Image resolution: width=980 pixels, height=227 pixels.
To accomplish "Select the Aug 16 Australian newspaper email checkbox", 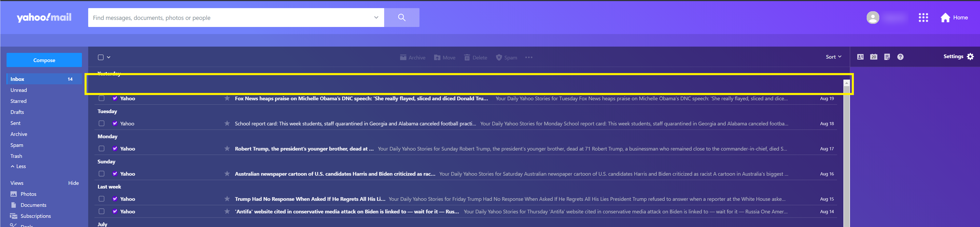I will tap(102, 174).
